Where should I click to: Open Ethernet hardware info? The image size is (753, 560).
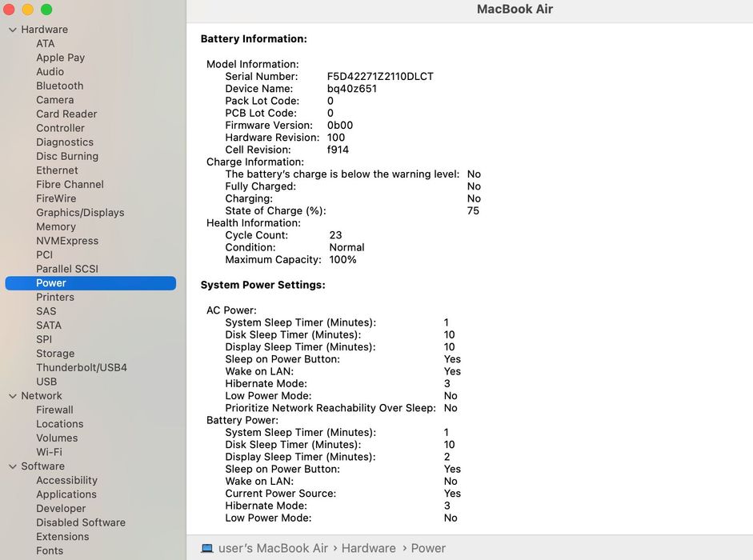(57, 170)
